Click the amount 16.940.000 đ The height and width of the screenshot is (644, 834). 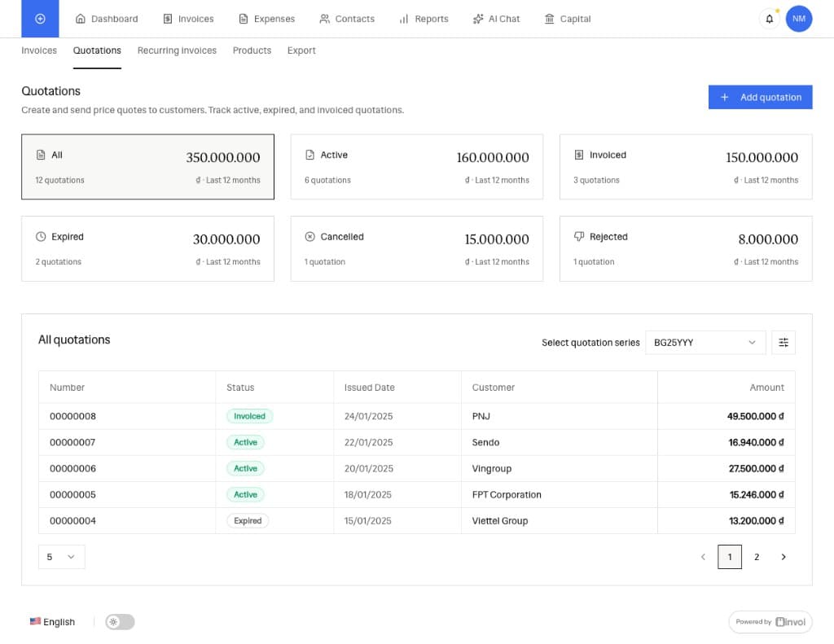pos(756,442)
